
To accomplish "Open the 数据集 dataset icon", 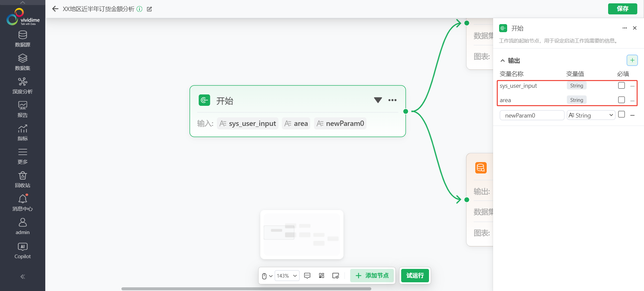I will (x=22, y=62).
